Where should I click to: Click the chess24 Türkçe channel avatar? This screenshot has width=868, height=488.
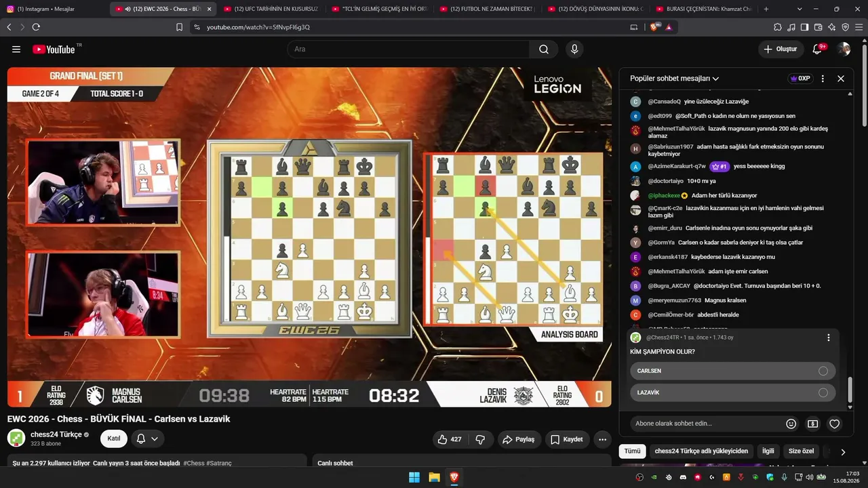tap(16, 438)
